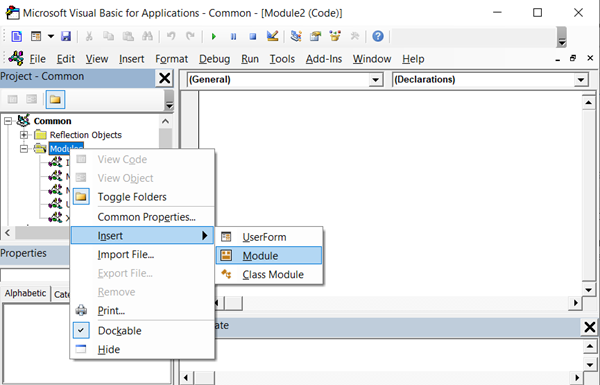
Task: Toggle Folders button in Project panel toolbar
Action: 55,100
